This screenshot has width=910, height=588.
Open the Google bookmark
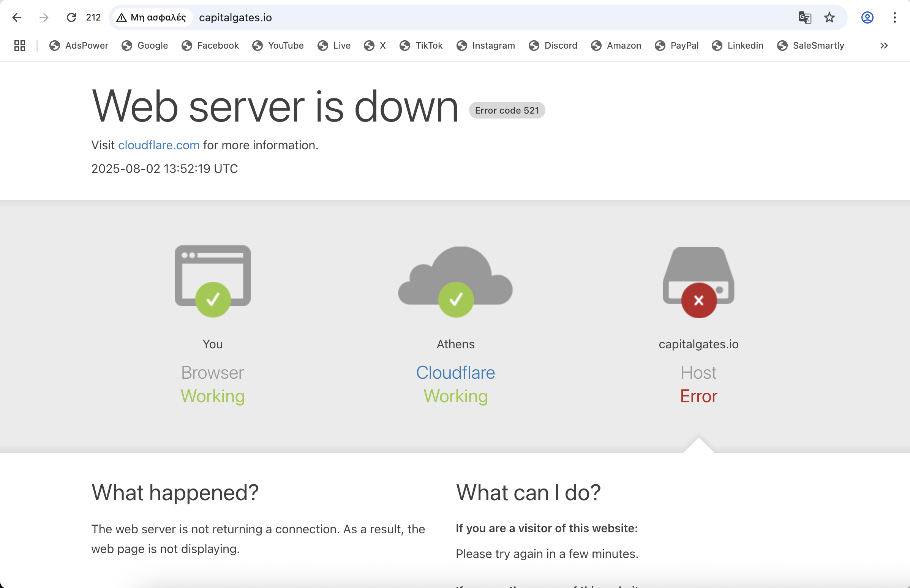(145, 46)
